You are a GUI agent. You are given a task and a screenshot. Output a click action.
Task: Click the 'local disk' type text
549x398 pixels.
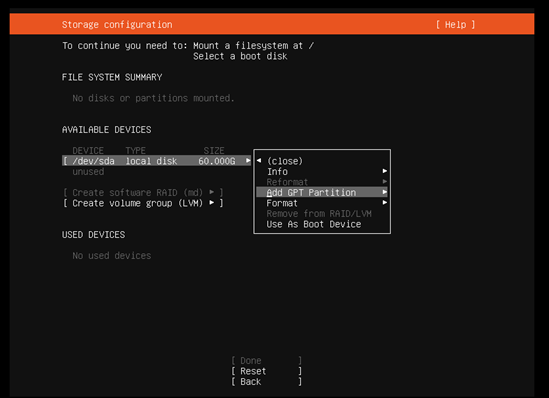click(x=151, y=161)
